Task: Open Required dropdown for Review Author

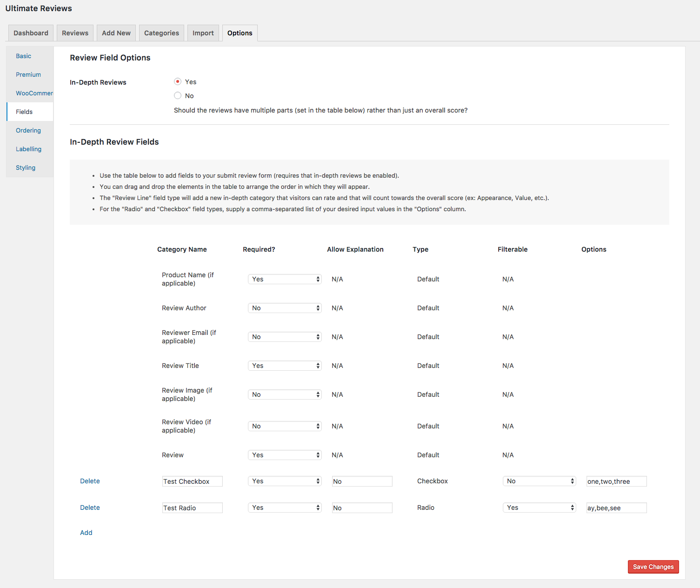Action: pyautogui.click(x=285, y=308)
